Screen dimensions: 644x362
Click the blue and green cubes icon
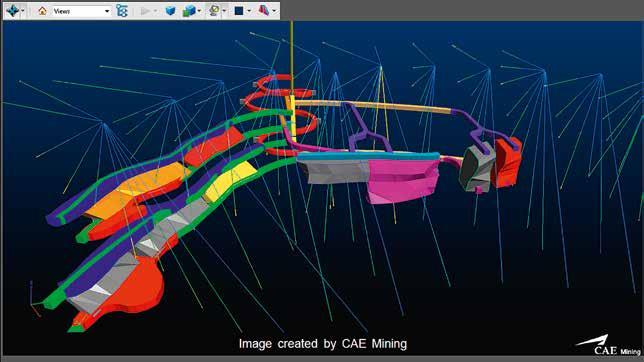pos(189,11)
